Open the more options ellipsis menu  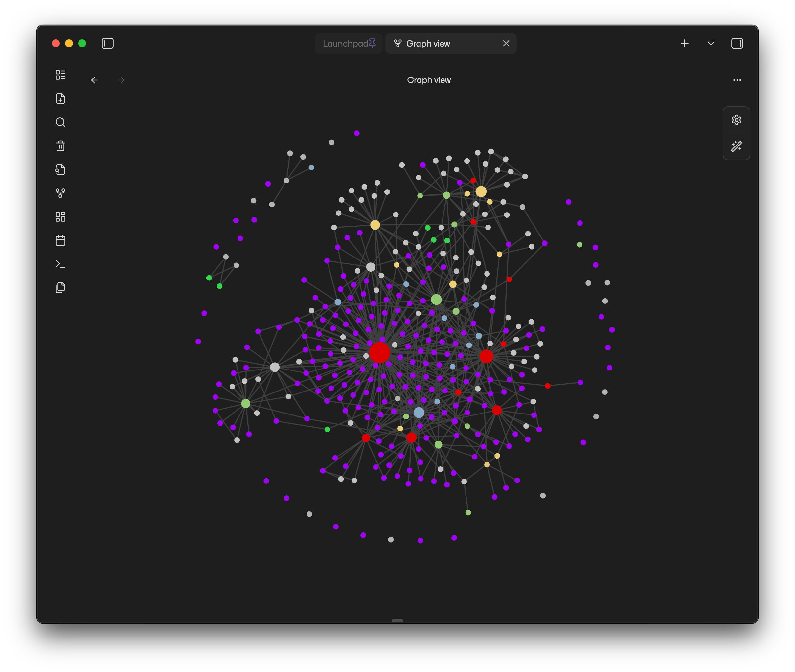tap(737, 80)
